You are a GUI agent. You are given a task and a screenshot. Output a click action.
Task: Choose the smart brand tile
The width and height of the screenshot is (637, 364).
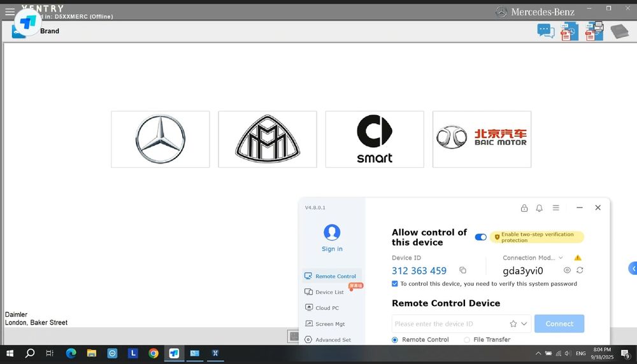coord(375,139)
